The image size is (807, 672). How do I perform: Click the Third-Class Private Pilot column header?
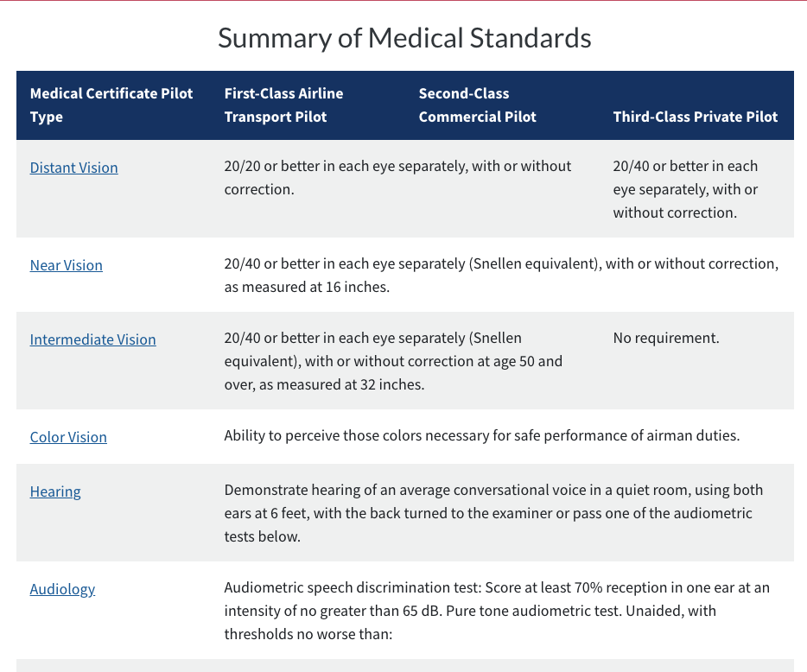pos(696,117)
